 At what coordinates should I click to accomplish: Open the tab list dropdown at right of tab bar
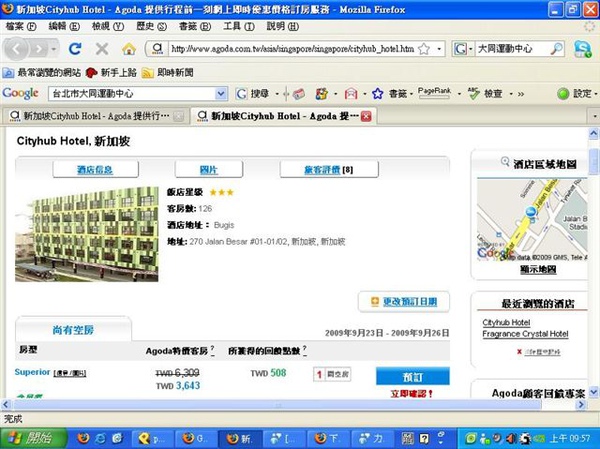pos(594,116)
